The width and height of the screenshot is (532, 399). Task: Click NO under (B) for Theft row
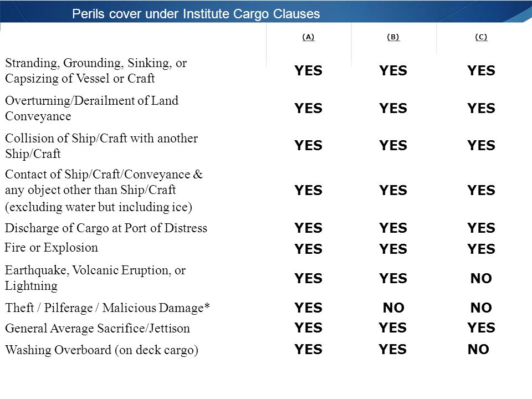pyautogui.click(x=393, y=308)
